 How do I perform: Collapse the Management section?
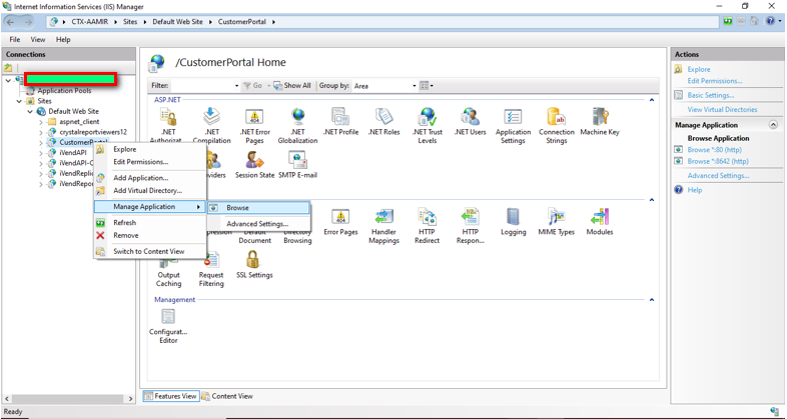(651, 300)
